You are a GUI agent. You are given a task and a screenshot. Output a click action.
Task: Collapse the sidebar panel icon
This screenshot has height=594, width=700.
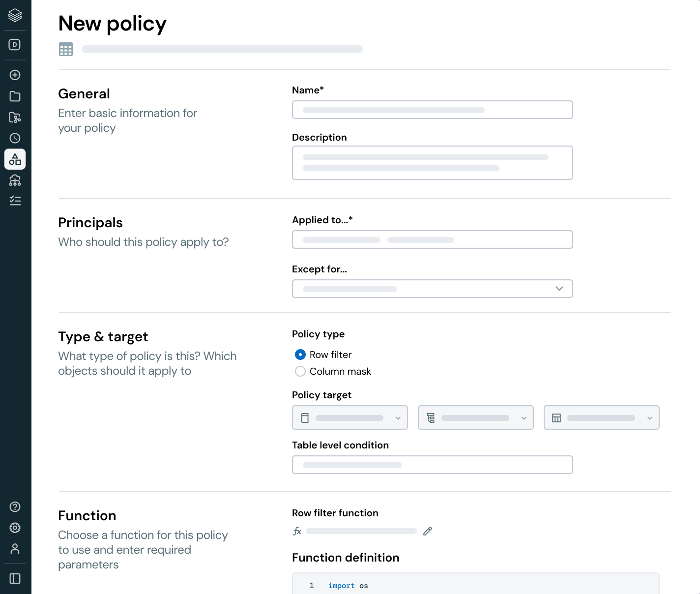coord(15,579)
